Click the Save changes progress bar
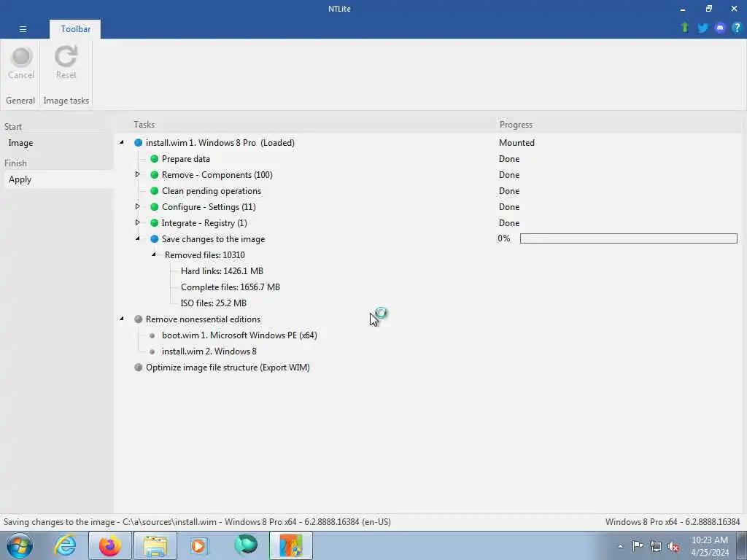 [x=628, y=238]
